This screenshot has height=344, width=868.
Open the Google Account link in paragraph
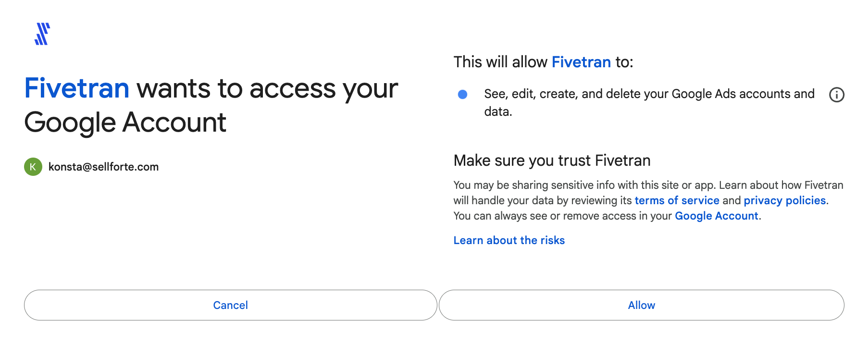tap(716, 216)
